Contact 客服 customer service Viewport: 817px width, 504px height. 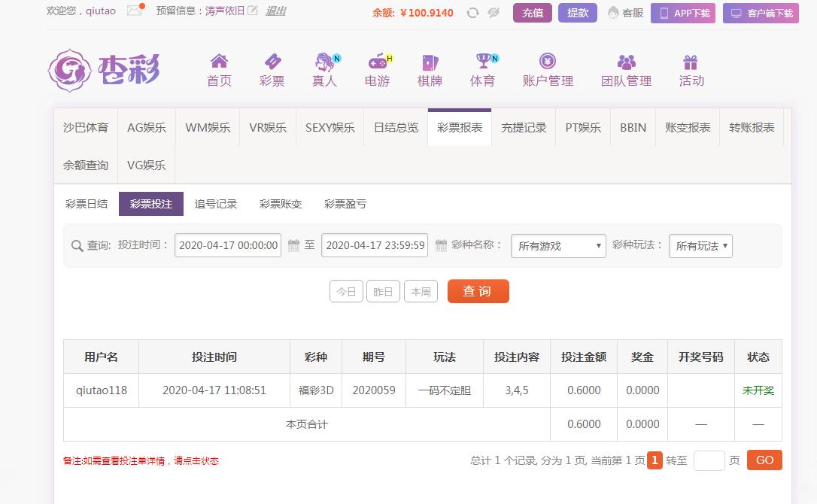[x=626, y=13]
